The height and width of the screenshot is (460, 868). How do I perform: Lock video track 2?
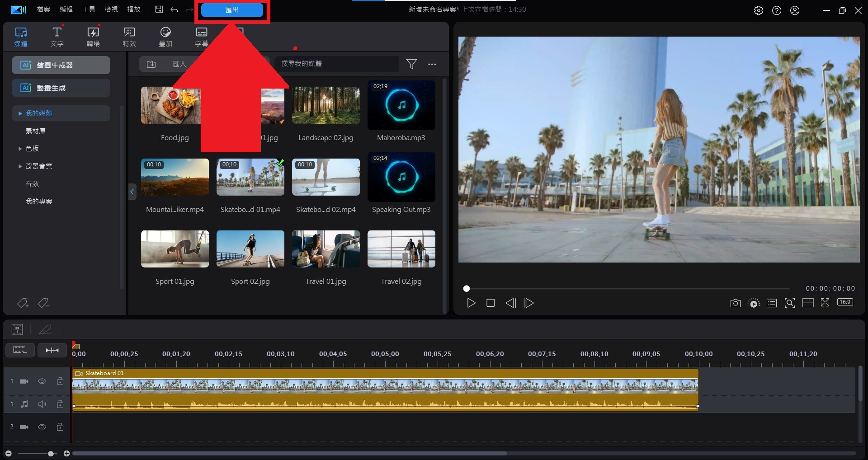click(60, 427)
